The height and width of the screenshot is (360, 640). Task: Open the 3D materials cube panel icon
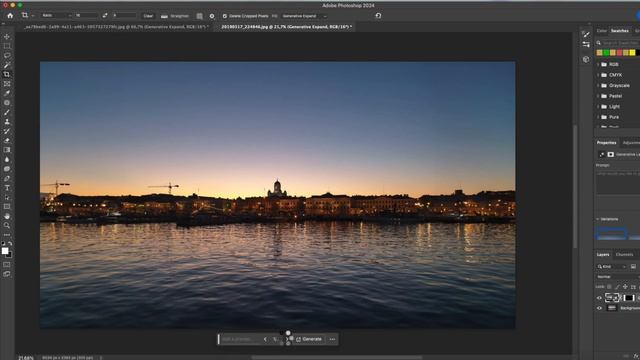pos(586,59)
